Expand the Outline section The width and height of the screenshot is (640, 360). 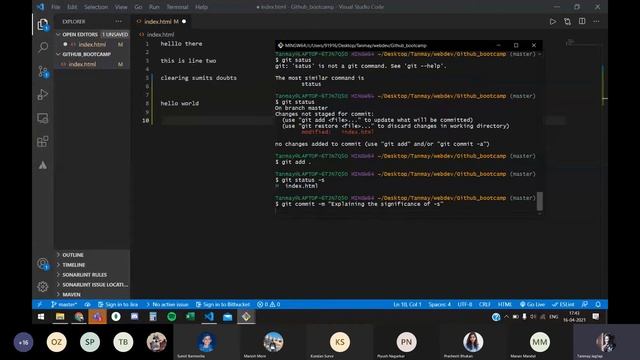(92, 255)
